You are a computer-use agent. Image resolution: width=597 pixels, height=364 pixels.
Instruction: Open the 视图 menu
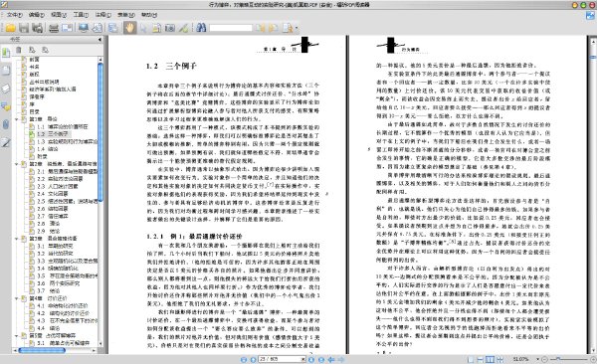pos(59,15)
